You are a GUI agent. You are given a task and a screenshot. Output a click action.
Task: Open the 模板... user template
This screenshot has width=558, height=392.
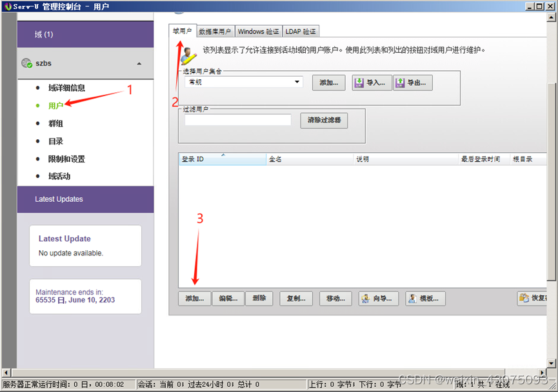pos(425,299)
